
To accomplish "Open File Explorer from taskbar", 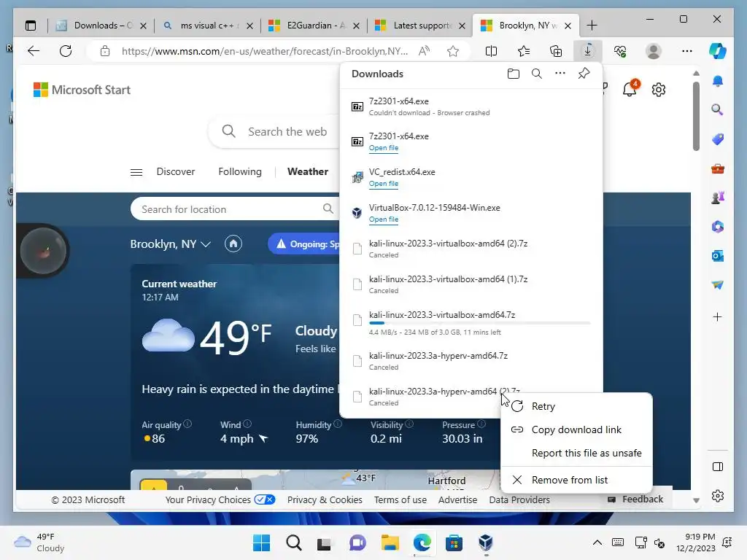I will click(x=390, y=542).
